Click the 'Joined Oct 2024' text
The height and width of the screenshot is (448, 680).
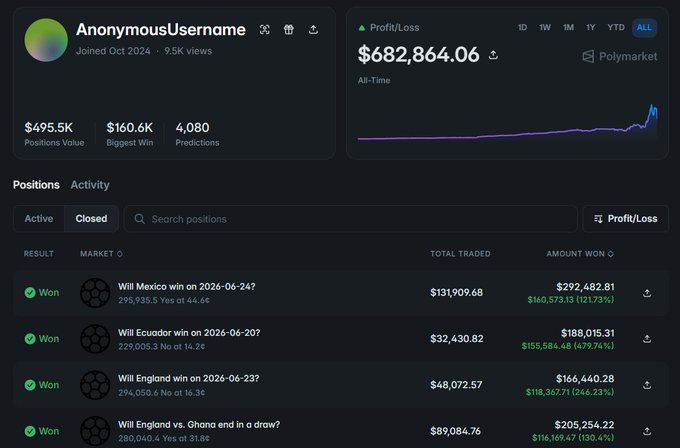[113, 51]
